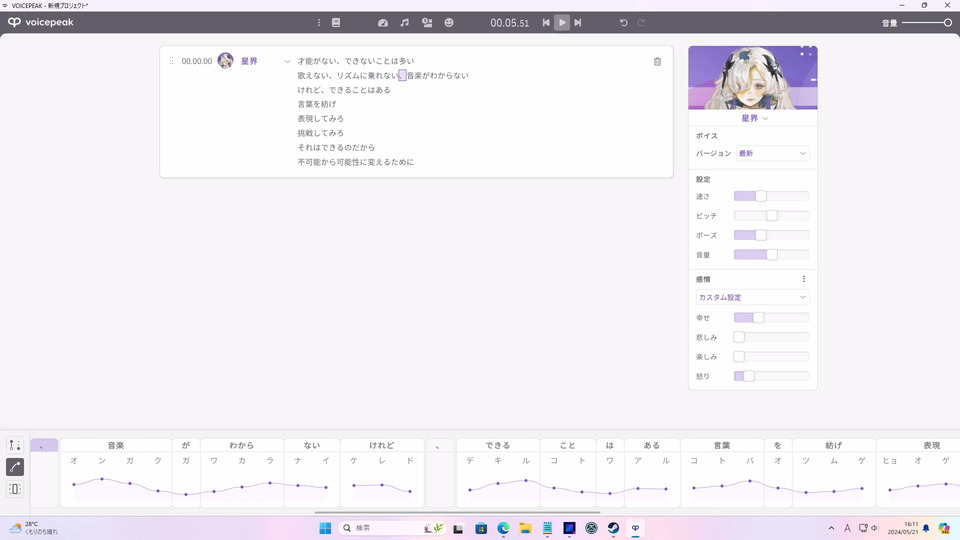This screenshot has height=540, width=960.
Task: Adjust the 怒り emotion slider
Action: pos(771,376)
